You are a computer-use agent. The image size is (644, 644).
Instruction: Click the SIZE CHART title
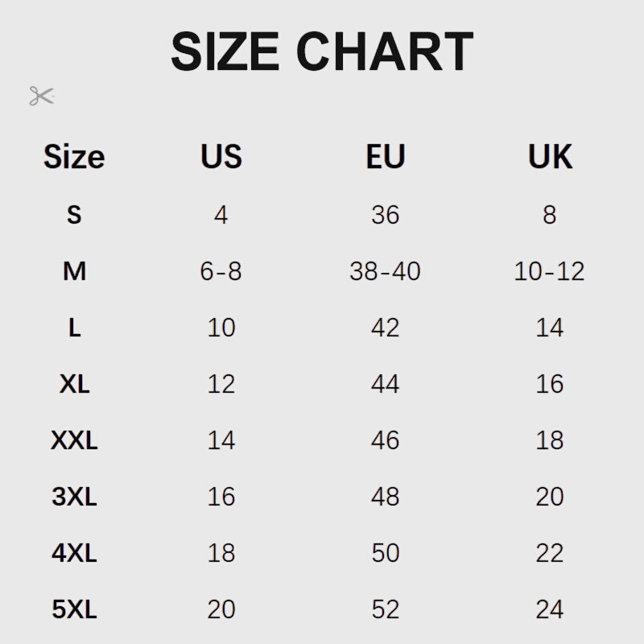coord(321,52)
